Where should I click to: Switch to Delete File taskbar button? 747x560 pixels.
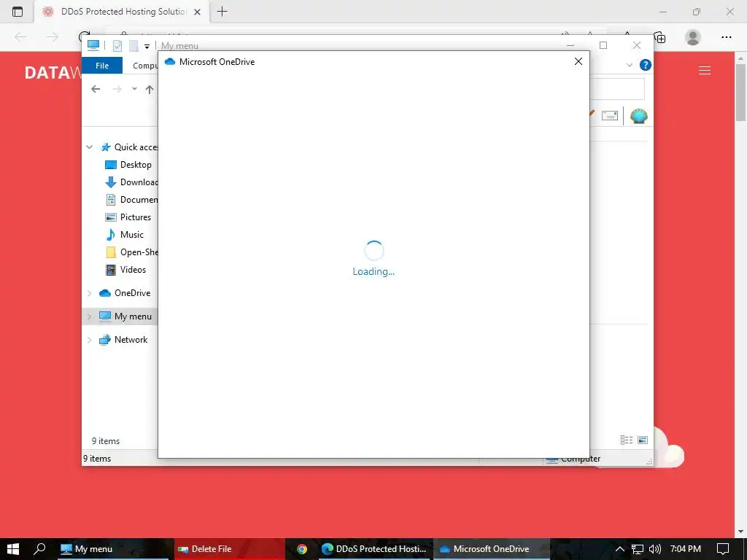point(230,548)
